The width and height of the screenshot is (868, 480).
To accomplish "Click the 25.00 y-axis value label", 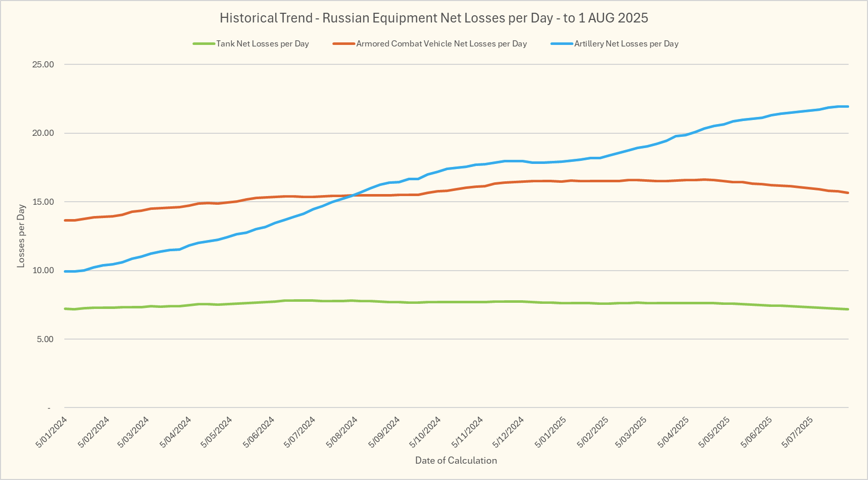I will (x=43, y=65).
